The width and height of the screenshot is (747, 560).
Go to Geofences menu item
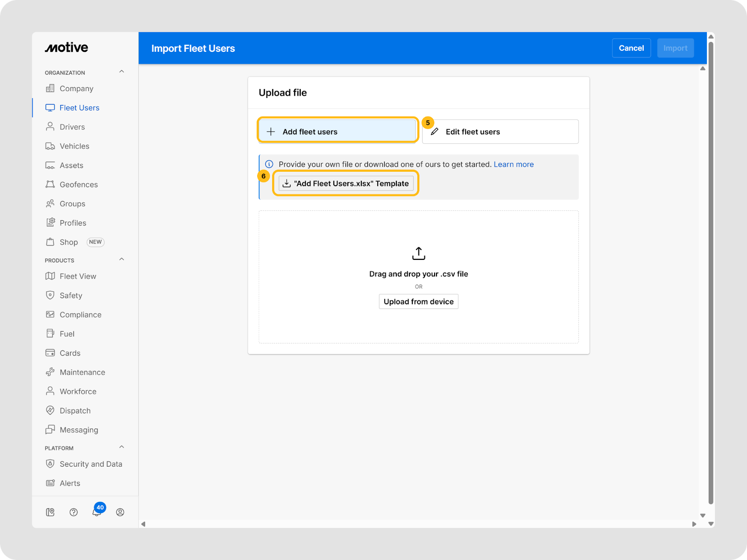click(78, 184)
